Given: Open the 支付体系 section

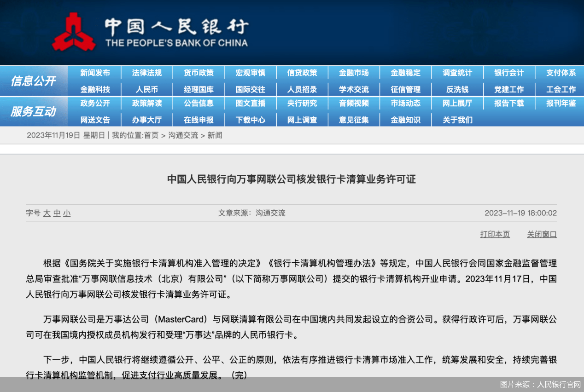Looking at the screenshot, I should [561, 73].
